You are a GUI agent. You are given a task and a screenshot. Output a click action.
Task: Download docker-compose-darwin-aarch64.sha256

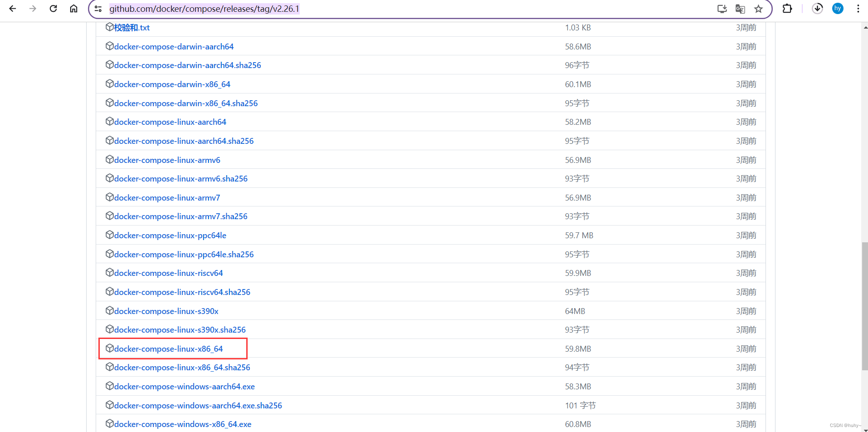coord(187,65)
